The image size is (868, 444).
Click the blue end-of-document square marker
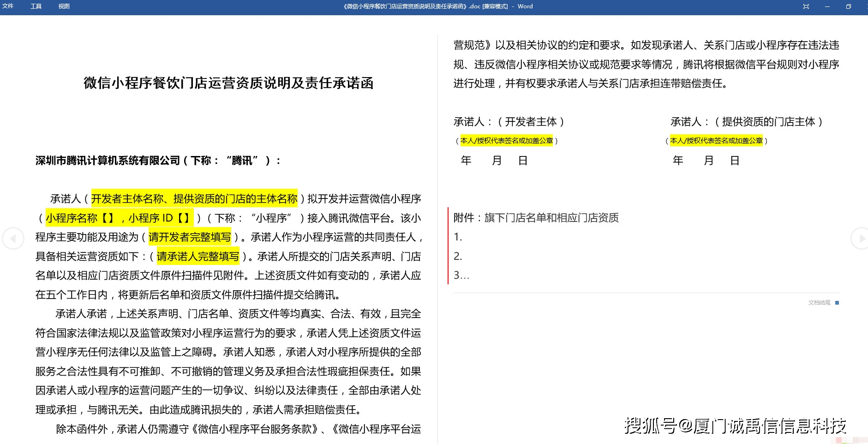tap(837, 303)
